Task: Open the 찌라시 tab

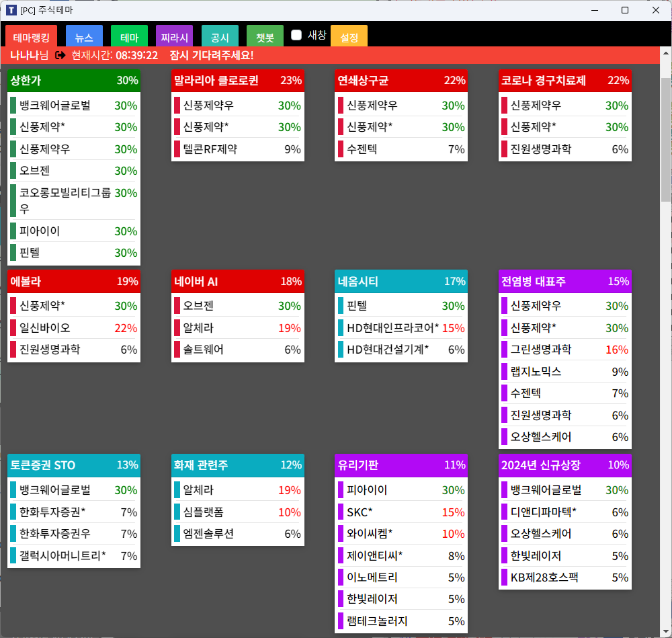Action: point(175,36)
